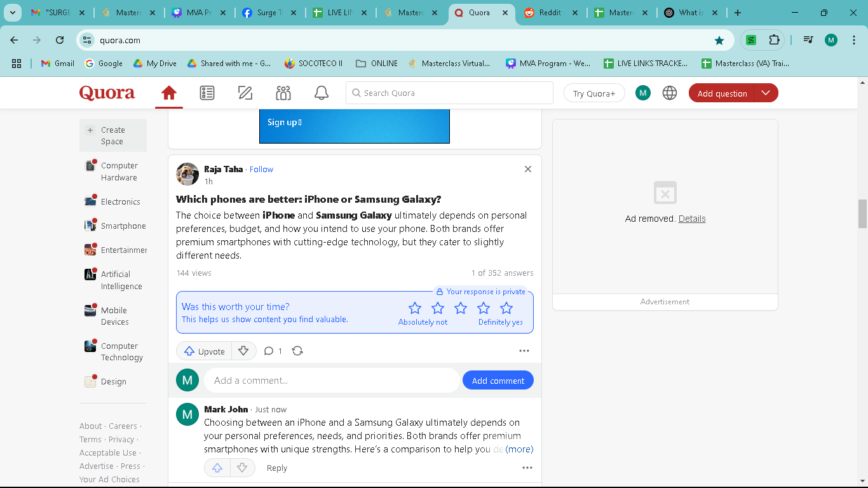Expand Mark John's comment with (more)
Screen dimensions: 868x488
[519, 449]
